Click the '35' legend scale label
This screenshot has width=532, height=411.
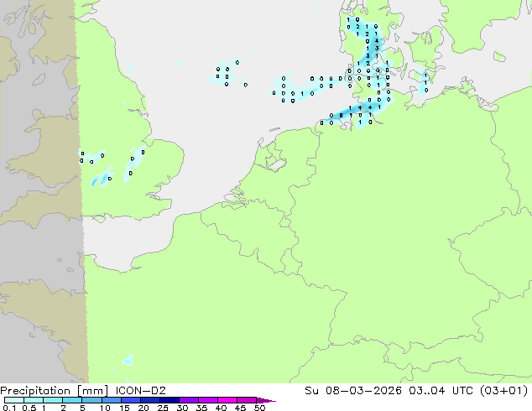pos(201,408)
